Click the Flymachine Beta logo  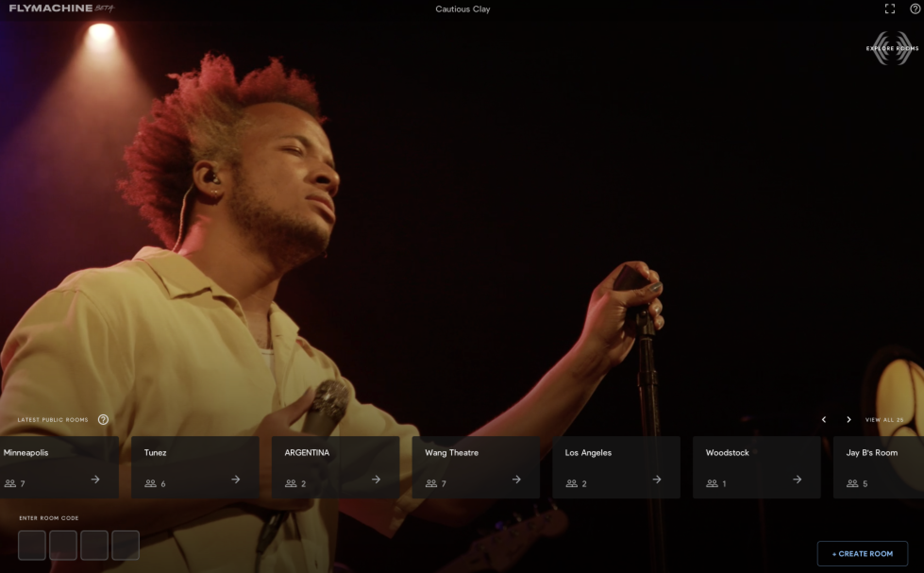point(61,8)
